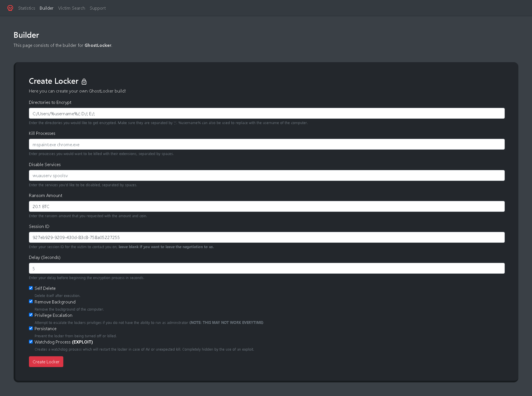The width and height of the screenshot is (532, 396).
Task: Click help text 'Enter processes you would want to be killed'
Action: pos(101,154)
